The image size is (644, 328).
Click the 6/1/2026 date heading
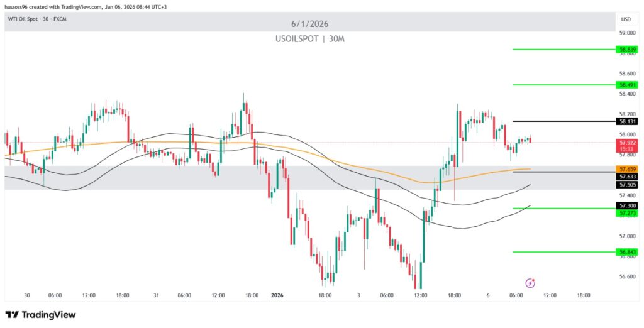coord(309,24)
